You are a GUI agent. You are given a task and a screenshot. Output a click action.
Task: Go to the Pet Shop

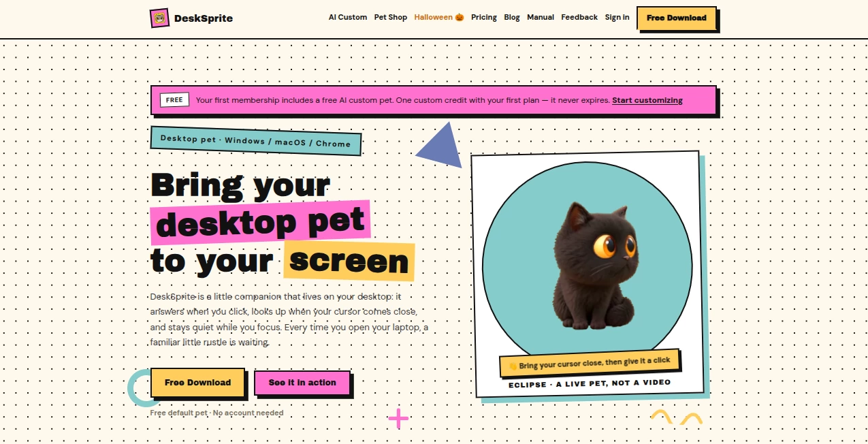[x=391, y=17]
